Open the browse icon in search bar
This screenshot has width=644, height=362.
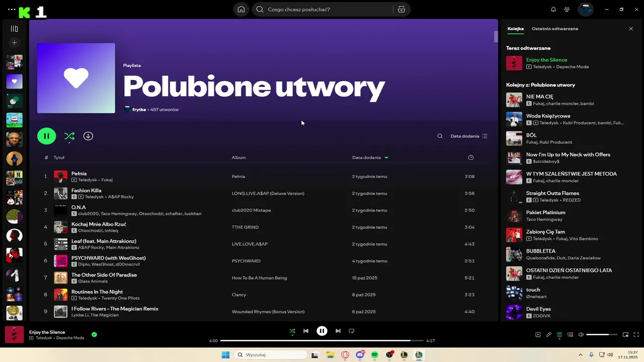point(401,9)
